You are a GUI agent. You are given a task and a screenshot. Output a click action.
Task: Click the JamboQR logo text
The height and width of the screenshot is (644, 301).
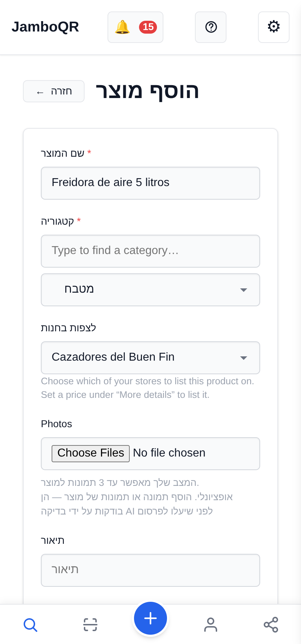point(45,27)
